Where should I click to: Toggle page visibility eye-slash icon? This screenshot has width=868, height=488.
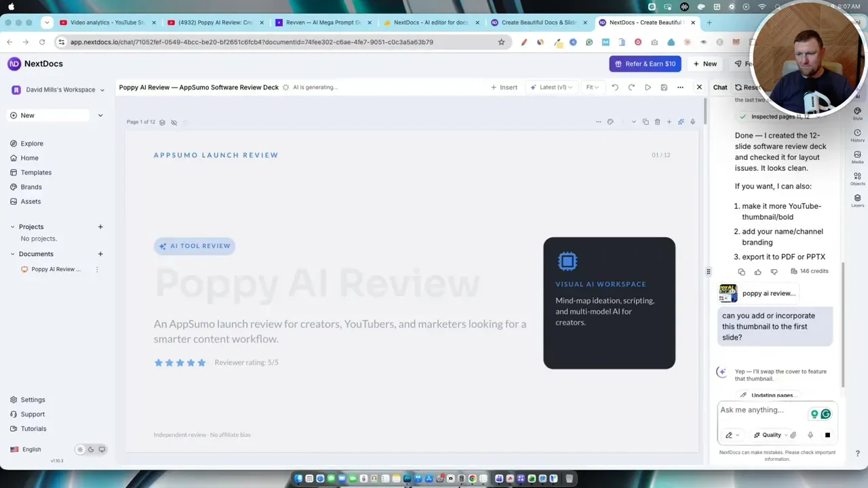pos(174,122)
